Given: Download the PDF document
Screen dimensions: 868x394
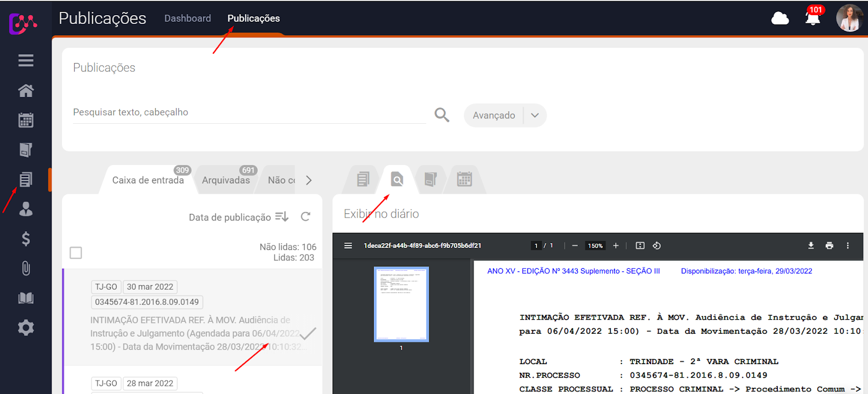Looking at the screenshot, I should tap(810, 246).
